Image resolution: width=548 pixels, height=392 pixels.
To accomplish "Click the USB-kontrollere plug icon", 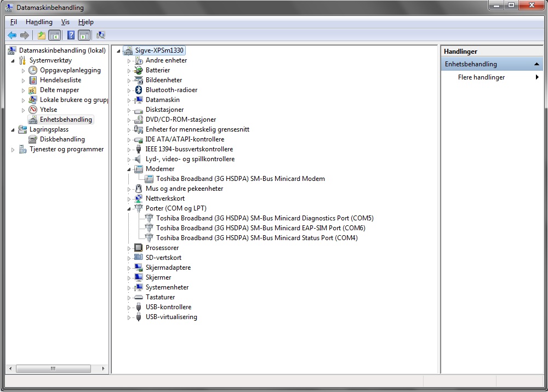I will [139, 307].
